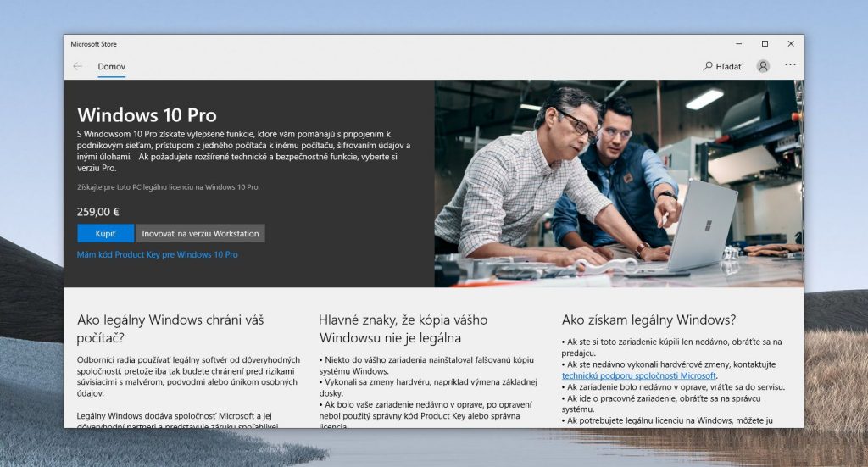Screen dimensions: 868x467
Task: Click Inovovať na verziu Workstation button
Action: [200, 234]
